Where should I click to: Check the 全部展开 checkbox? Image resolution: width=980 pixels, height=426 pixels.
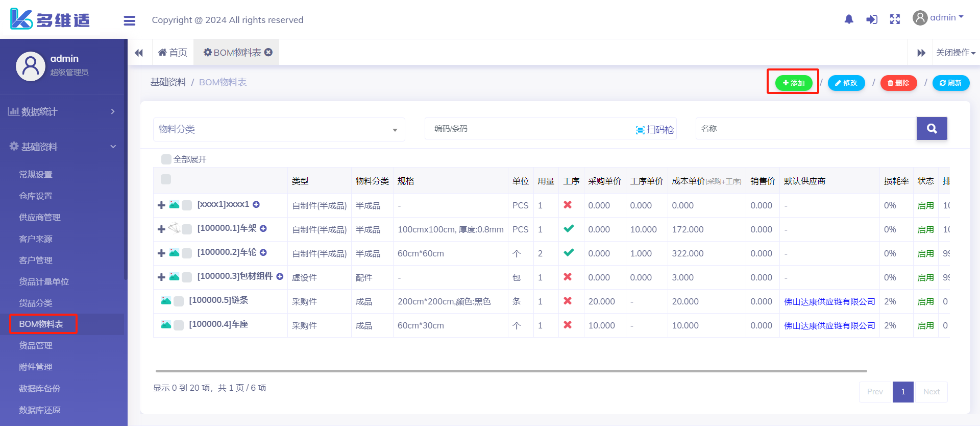[x=166, y=159]
